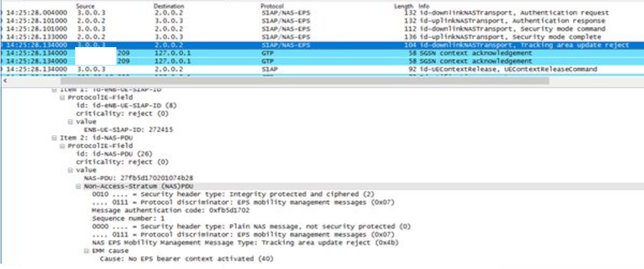Sort packets by the Source column header
This screenshot has height=269, width=644.
click(86, 5)
